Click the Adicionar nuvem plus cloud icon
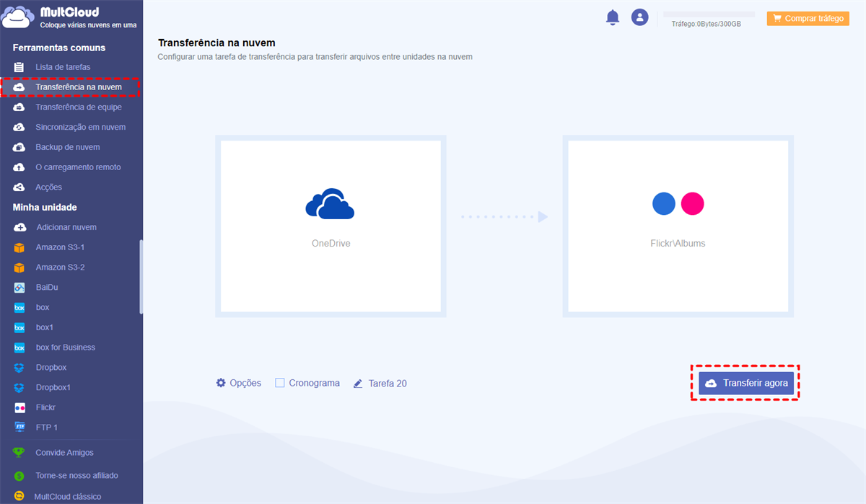The width and height of the screenshot is (866, 504). click(19, 227)
